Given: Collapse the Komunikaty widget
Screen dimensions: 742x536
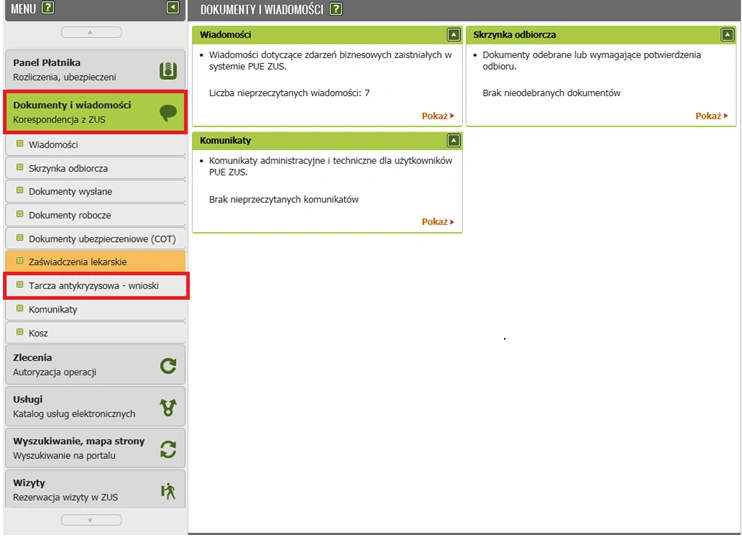Looking at the screenshot, I should point(453,141).
